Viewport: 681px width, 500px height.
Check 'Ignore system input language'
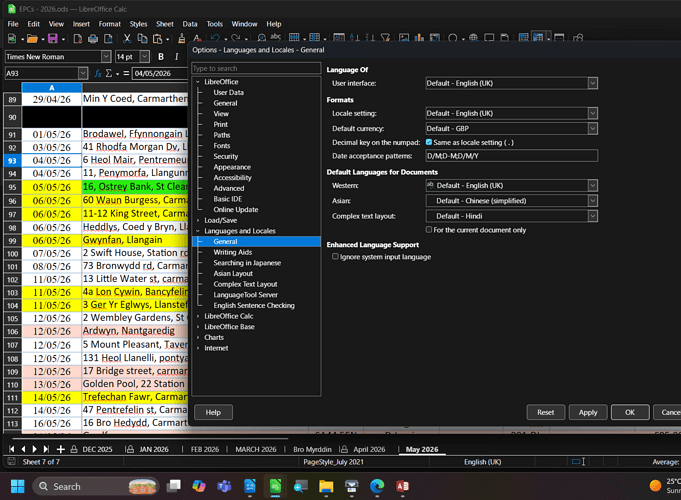point(335,256)
